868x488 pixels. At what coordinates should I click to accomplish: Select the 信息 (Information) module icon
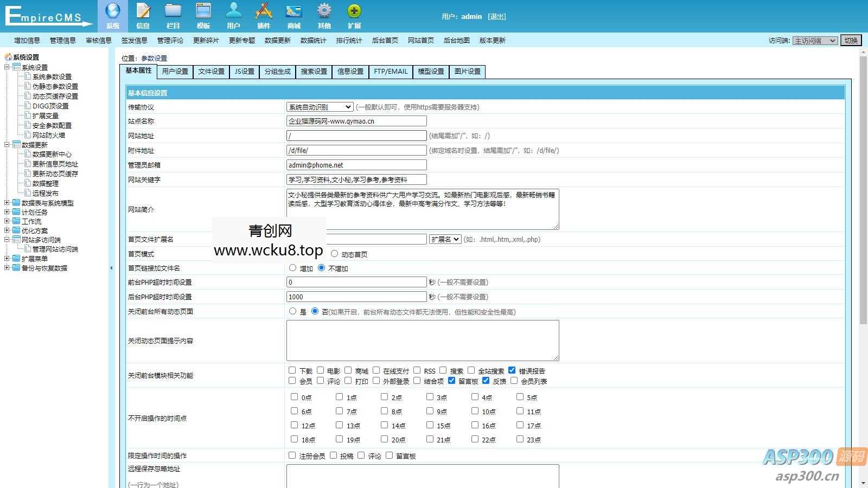pyautogui.click(x=143, y=15)
